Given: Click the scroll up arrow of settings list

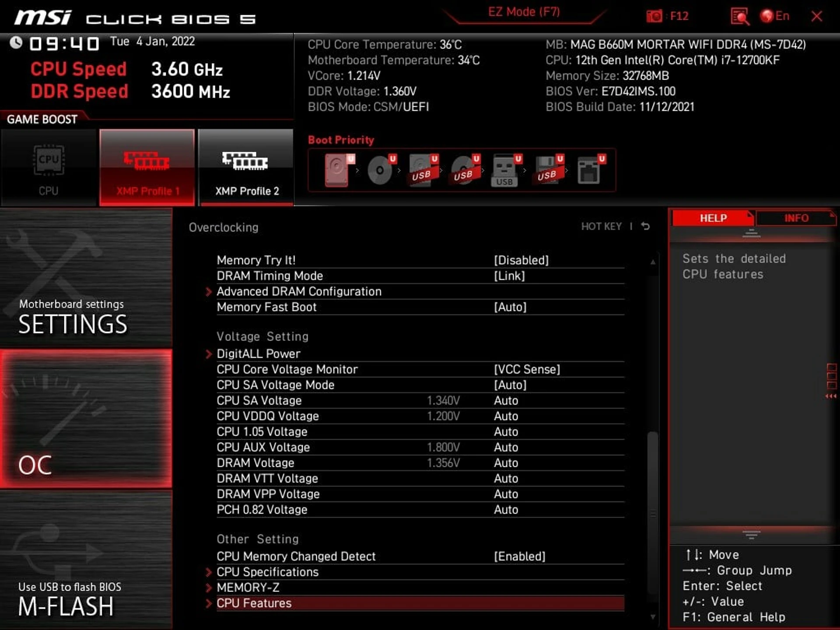Looking at the screenshot, I should point(653,262).
